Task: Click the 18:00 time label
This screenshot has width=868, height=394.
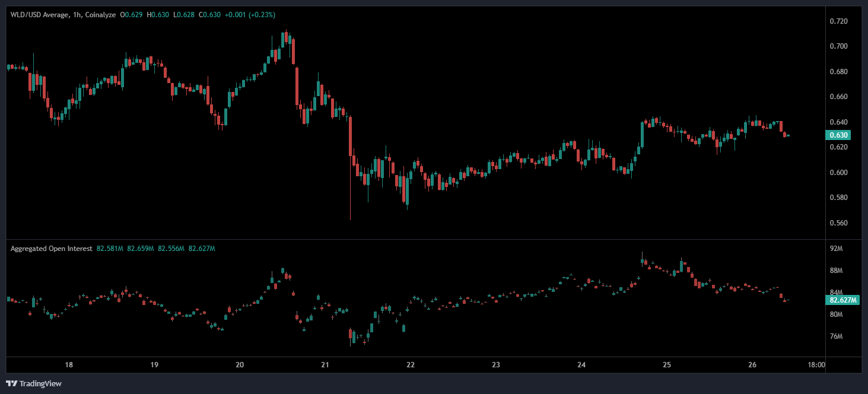Action: tap(816, 365)
